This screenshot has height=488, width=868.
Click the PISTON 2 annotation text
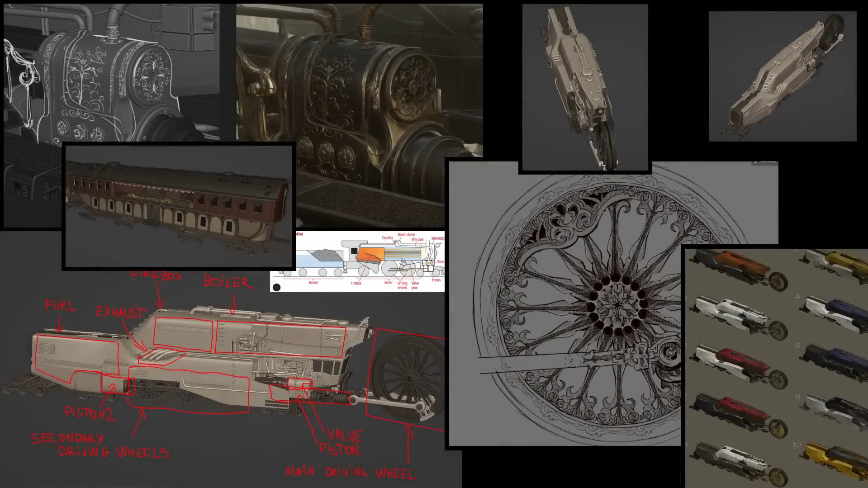pos(90,413)
